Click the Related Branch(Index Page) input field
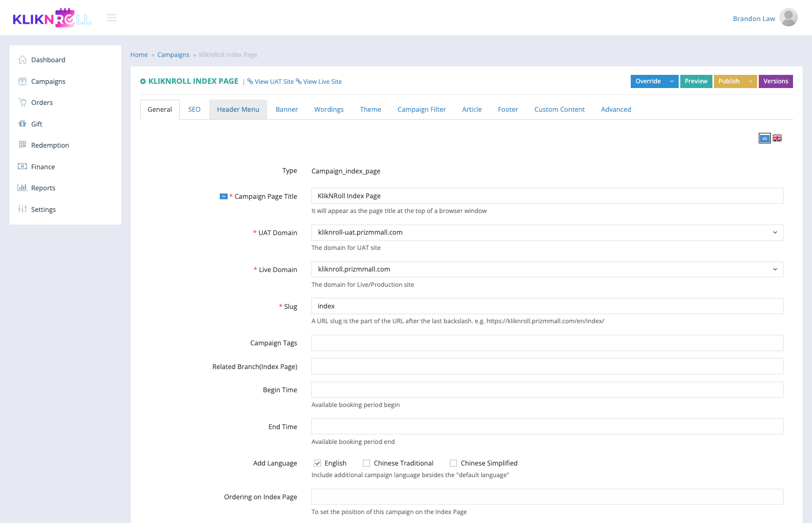Screen dimensions: 812x523 [547, 366]
